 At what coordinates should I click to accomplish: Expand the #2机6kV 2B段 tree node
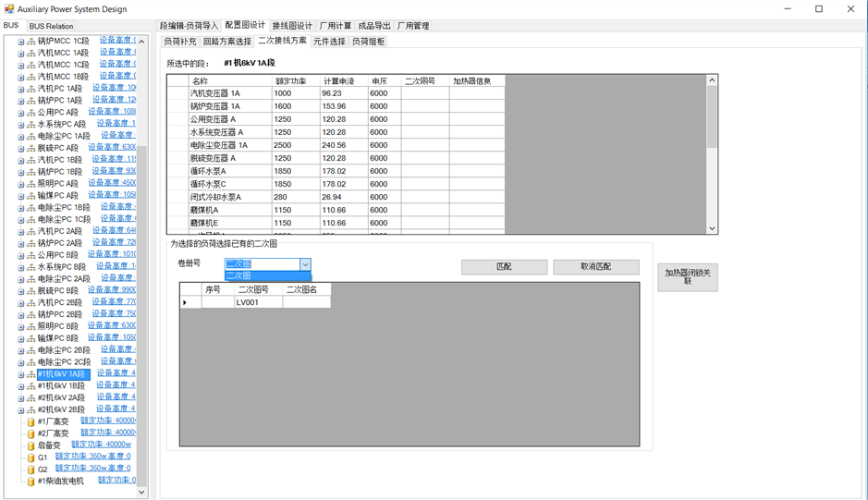click(x=21, y=410)
